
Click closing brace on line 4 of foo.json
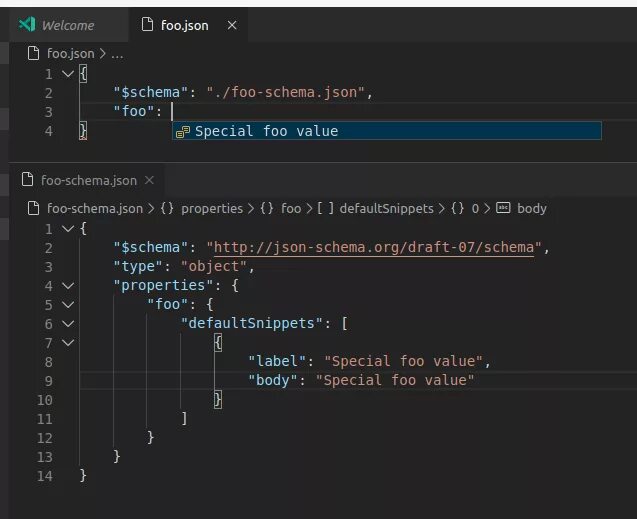coord(83,131)
